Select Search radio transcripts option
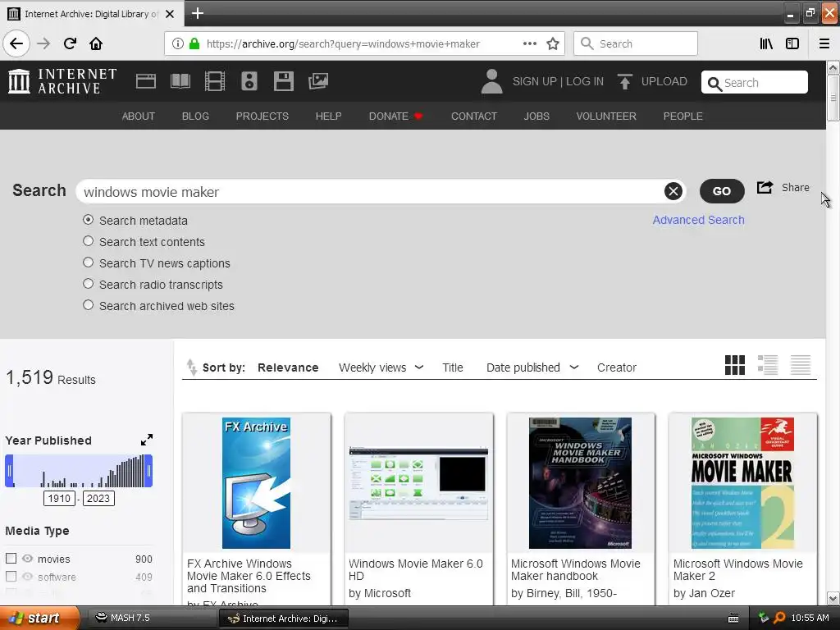The width and height of the screenshot is (840, 630). pos(89,284)
